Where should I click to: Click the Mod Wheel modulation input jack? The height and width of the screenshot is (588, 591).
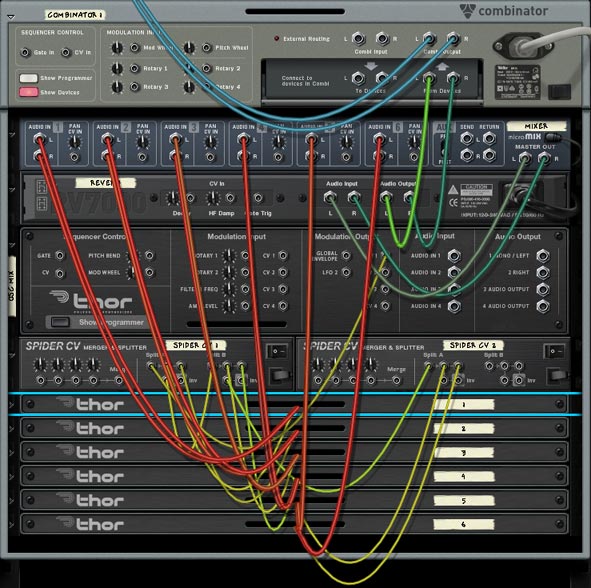point(135,48)
